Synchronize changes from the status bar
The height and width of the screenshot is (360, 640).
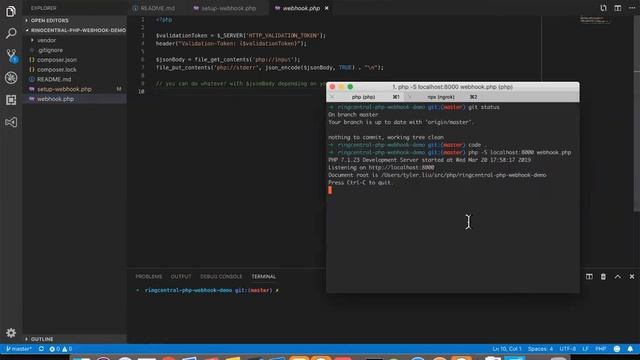click(41, 349)
